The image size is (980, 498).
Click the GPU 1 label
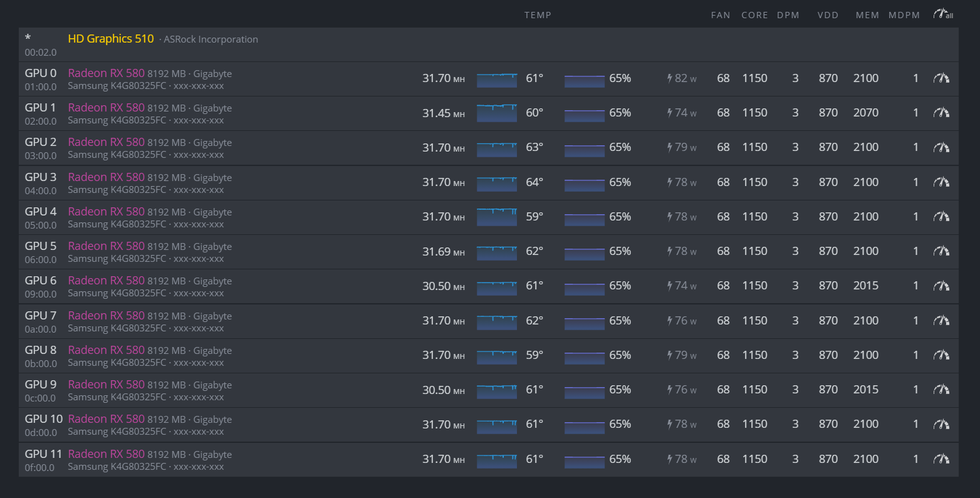(x=41, y=108)
